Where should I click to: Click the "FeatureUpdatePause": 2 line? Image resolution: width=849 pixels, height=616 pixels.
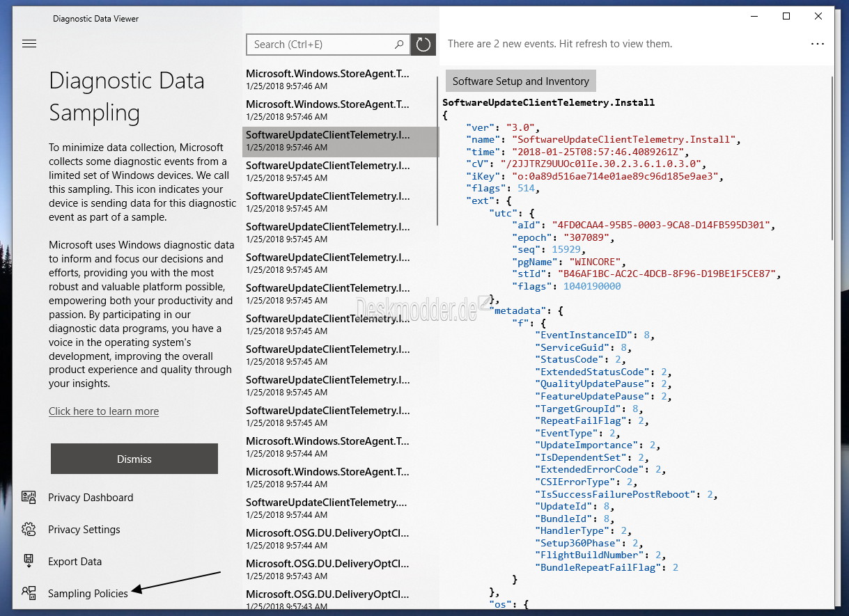(x=604, y=396)
